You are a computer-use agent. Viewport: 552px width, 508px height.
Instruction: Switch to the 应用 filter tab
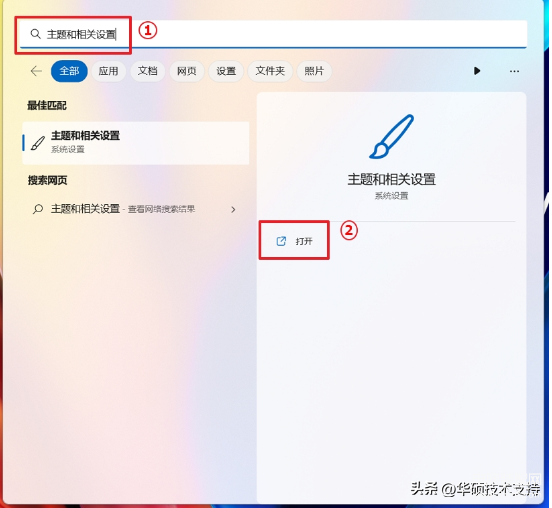pyautogui.click(x=108, y=71)
